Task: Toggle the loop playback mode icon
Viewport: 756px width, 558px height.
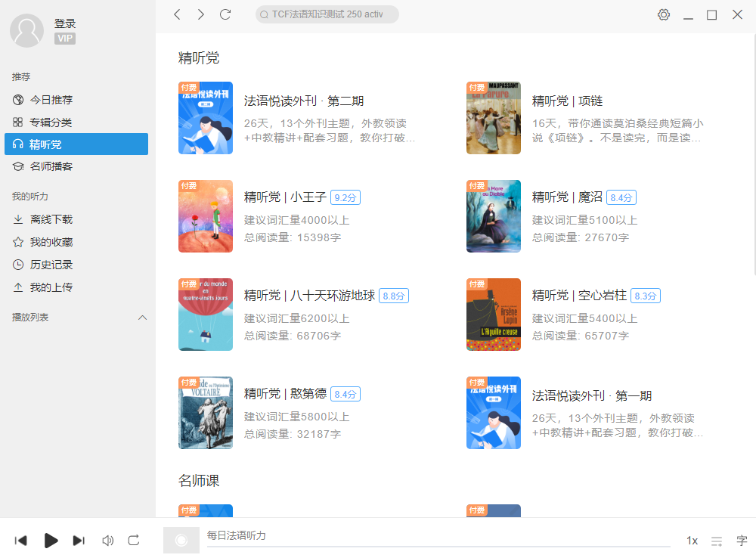Action: [x=134, y=540]
